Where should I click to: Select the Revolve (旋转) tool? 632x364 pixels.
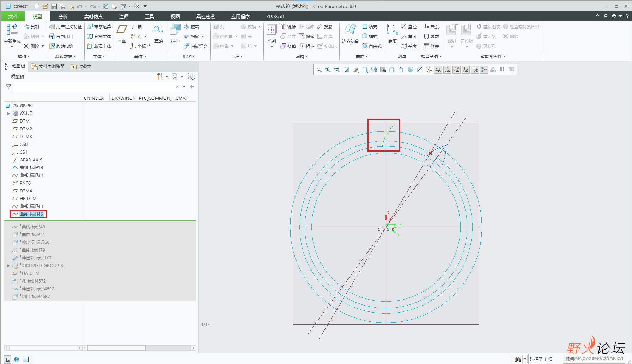192,27
